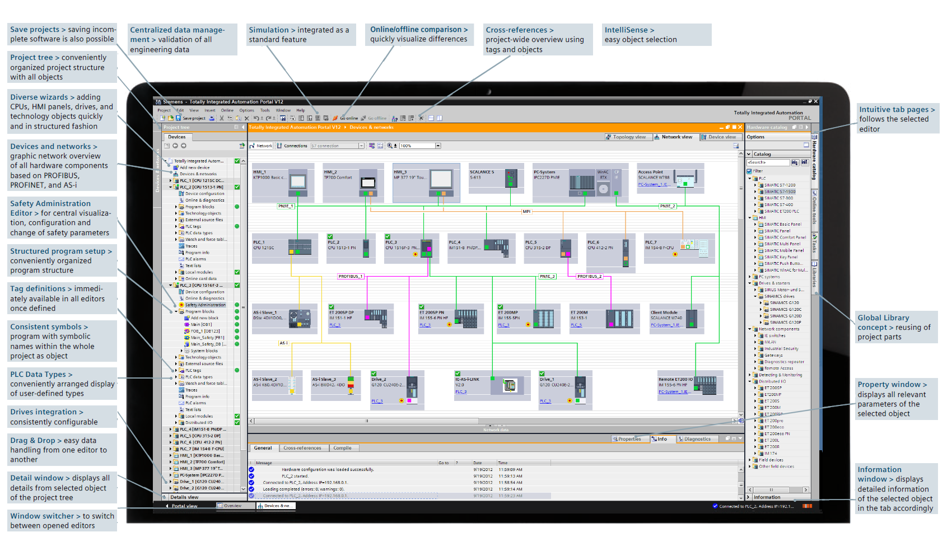Collapse the Catalog section chevron
Screen dimensions: 952x560
coord(749,154)
